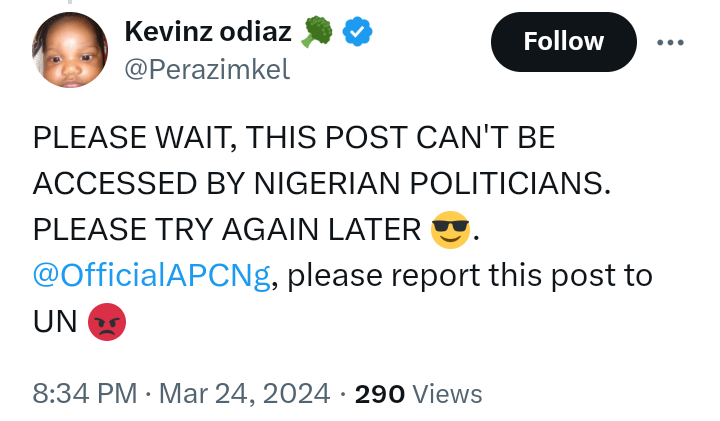Open the @OfficialAPCNg mention link

152,276
